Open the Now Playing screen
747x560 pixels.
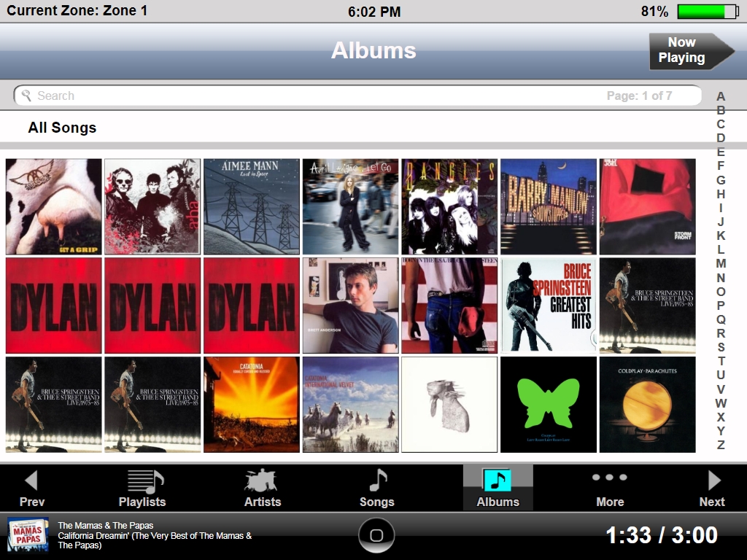tap(691, 50)
